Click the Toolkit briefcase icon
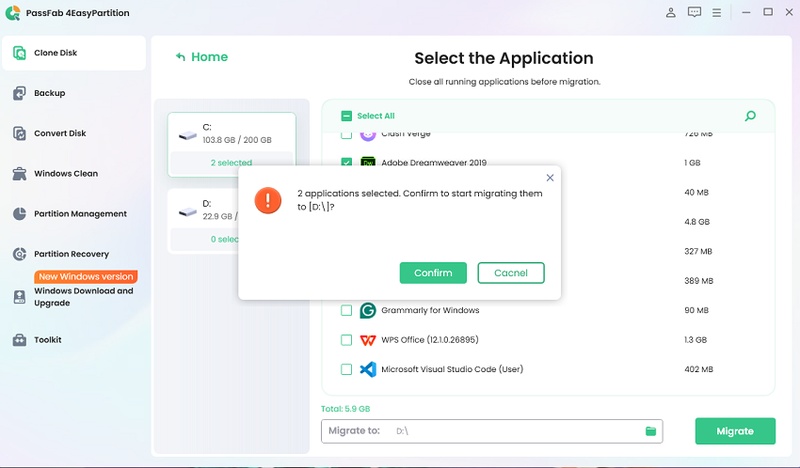This screenshot has height=468, width=800. [19, 339]
